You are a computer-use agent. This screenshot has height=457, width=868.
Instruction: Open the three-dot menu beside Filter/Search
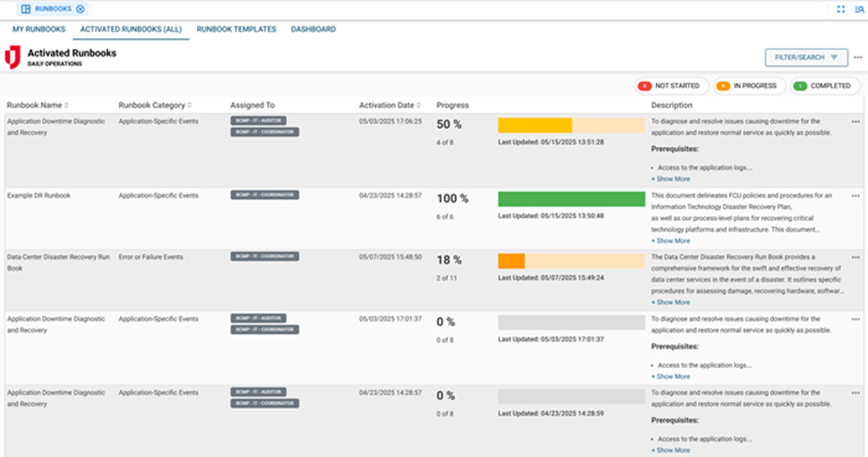pyautogui.click(x=858, y=57)
